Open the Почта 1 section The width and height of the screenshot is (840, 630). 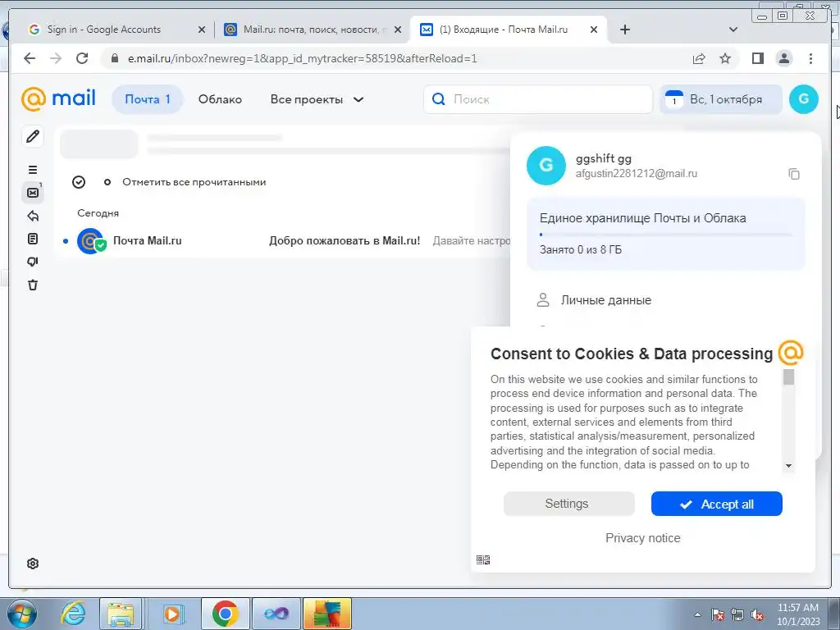[148, 99]
